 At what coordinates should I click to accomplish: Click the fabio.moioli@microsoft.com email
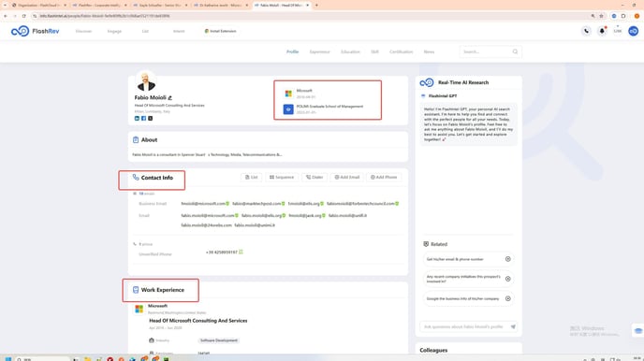pyautogui.click(x=208, y=215)
